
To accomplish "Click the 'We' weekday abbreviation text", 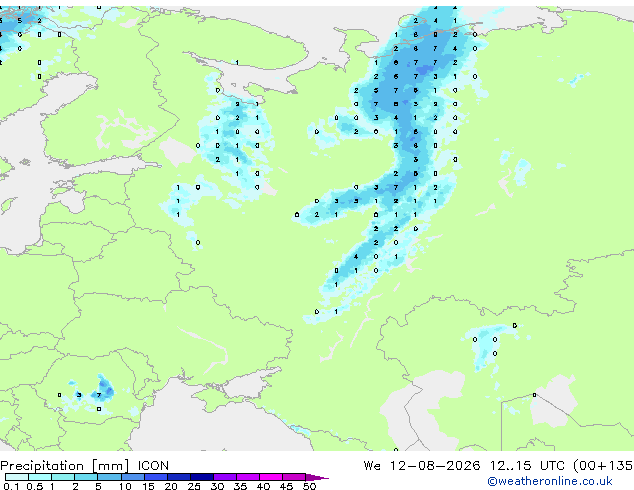I will (x=372, y=466).
